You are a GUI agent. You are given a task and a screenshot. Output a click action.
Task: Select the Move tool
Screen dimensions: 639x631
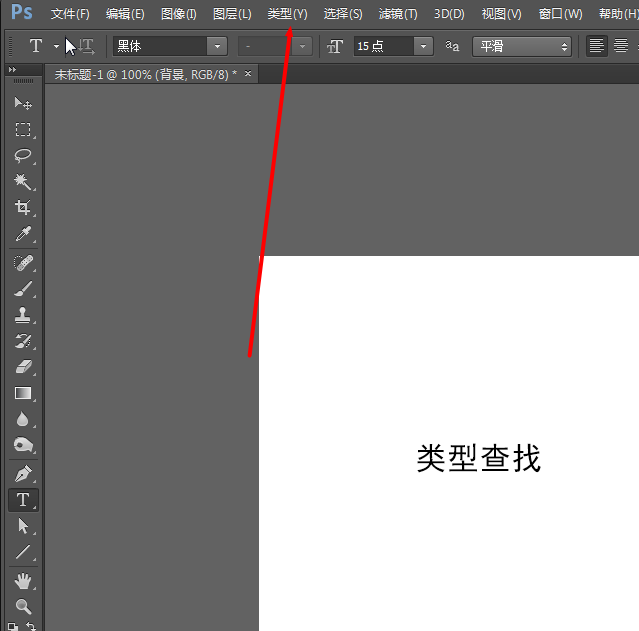(x=23, y=103)
